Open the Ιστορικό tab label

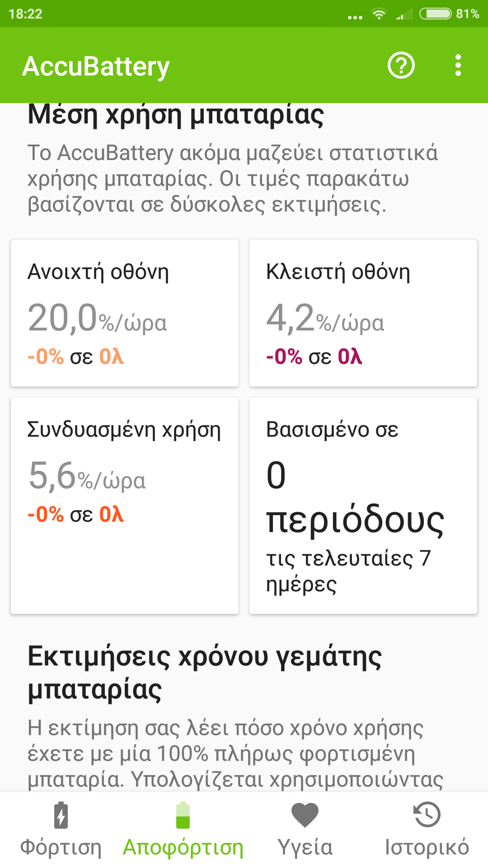click(x=427, y=847)
